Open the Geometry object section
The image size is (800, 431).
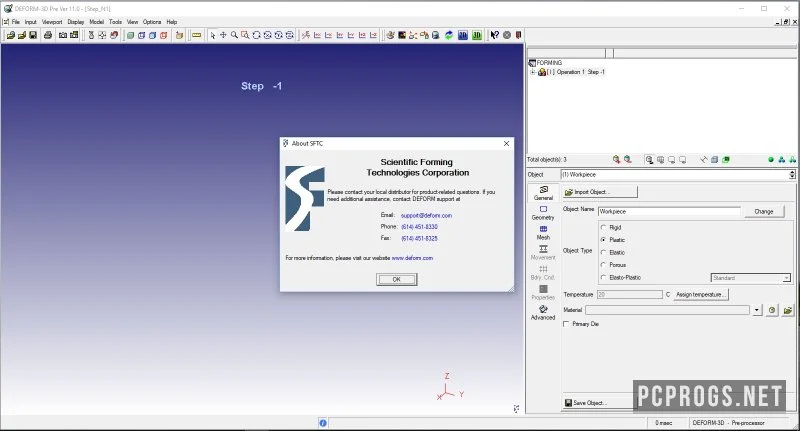click(x=543, y=213)
